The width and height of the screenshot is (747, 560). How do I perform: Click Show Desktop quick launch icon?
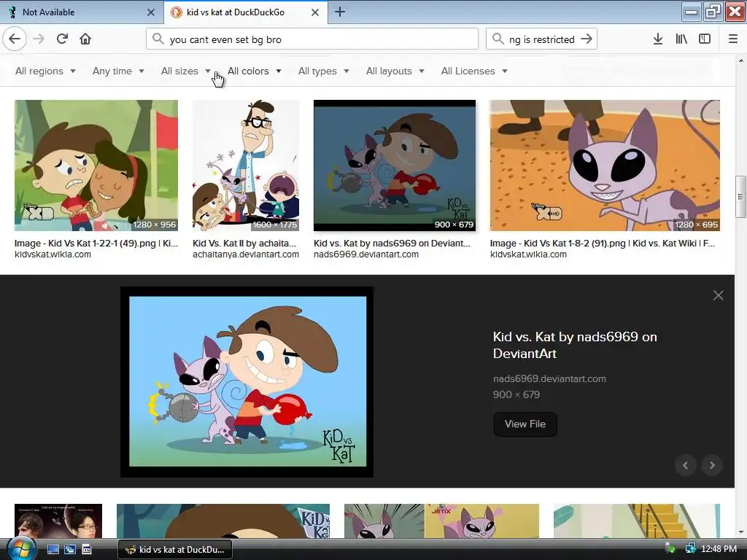(x=53, y=550)
